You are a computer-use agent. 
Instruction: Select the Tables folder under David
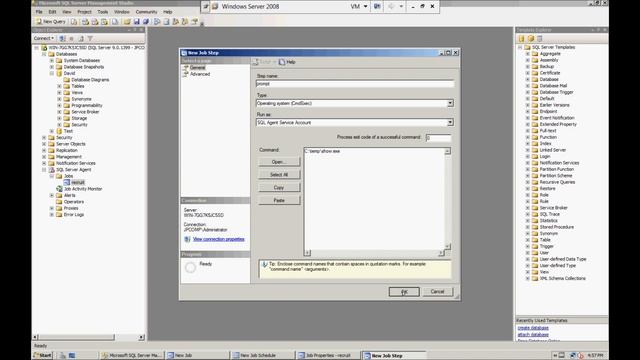point(78,86)
